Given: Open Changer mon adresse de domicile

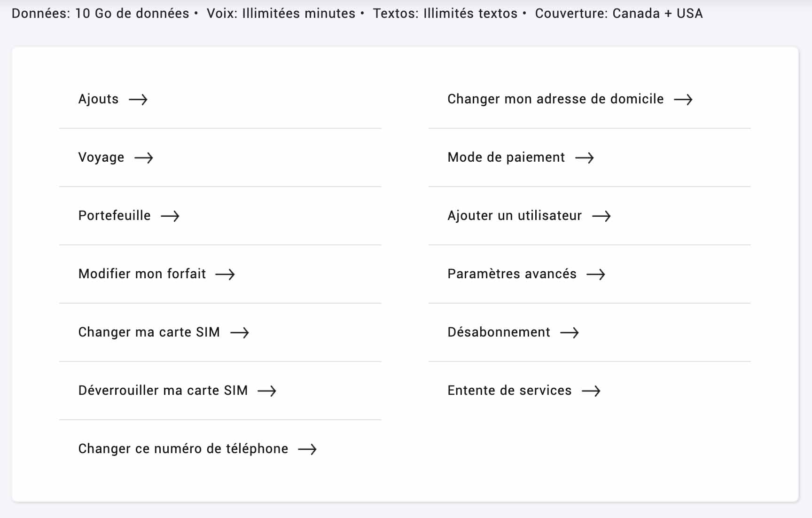Looking at the screenshot, I should 570,99.
